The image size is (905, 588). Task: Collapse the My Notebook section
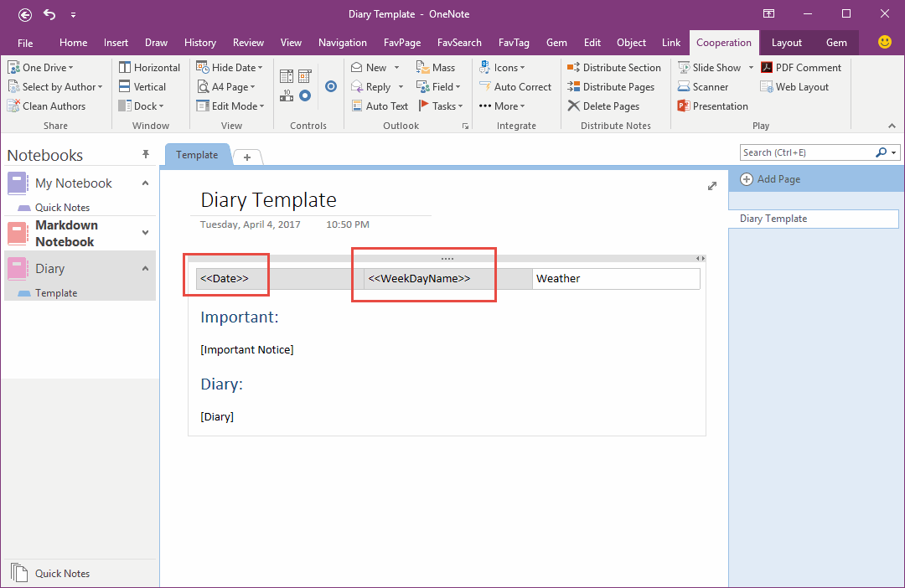[144, 183]
